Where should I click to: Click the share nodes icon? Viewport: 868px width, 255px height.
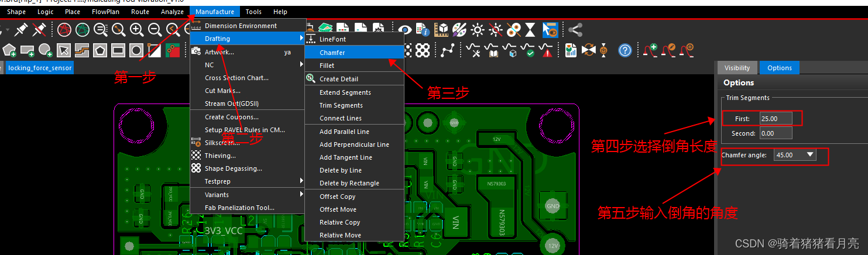(576, 29)
